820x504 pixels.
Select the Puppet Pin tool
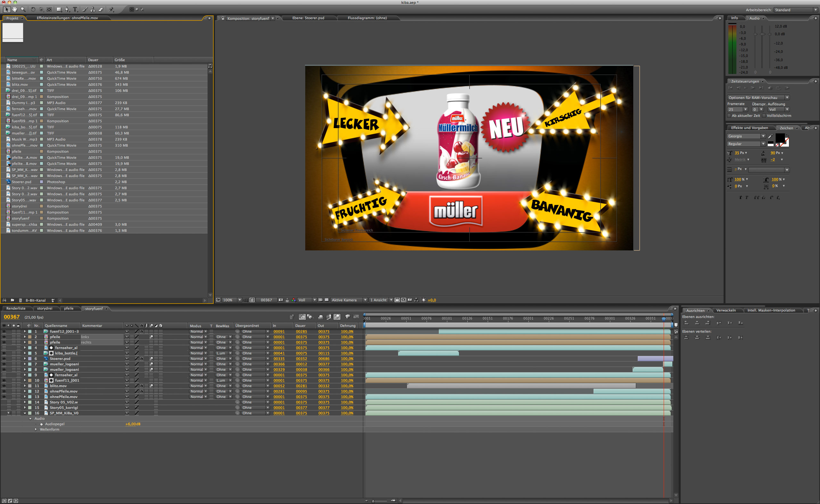click(111, 9)
